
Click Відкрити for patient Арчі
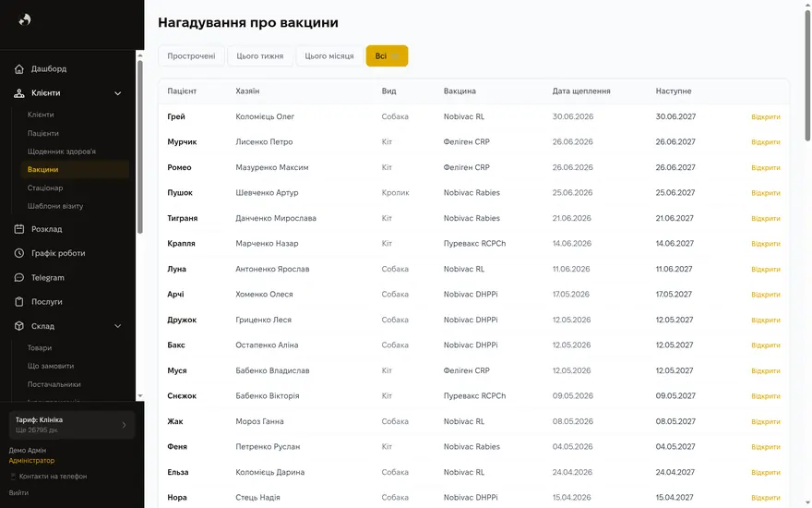765,295
